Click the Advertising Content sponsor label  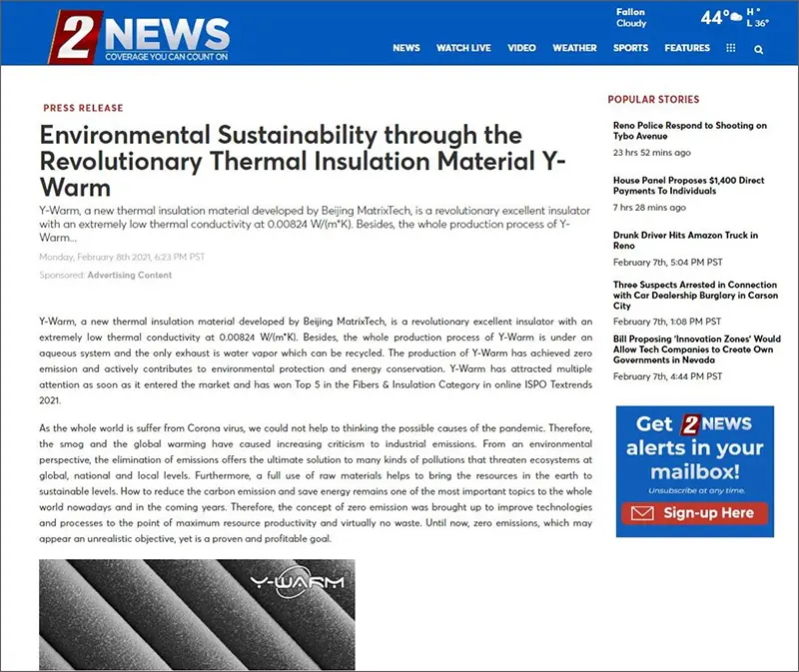pyautogui.click(x=129, y=276)
